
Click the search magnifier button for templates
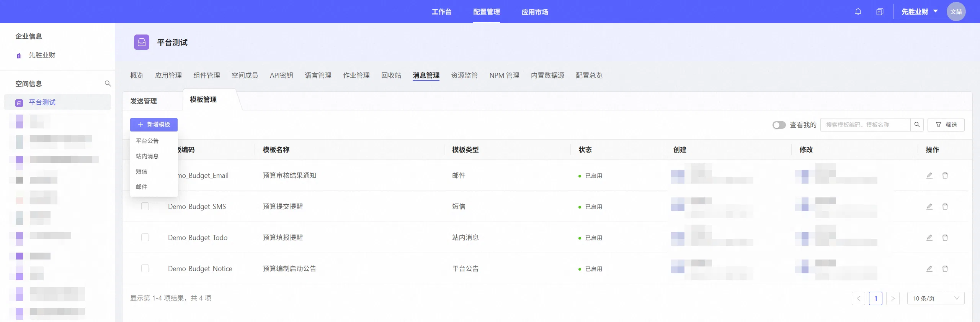pos(917,125)
